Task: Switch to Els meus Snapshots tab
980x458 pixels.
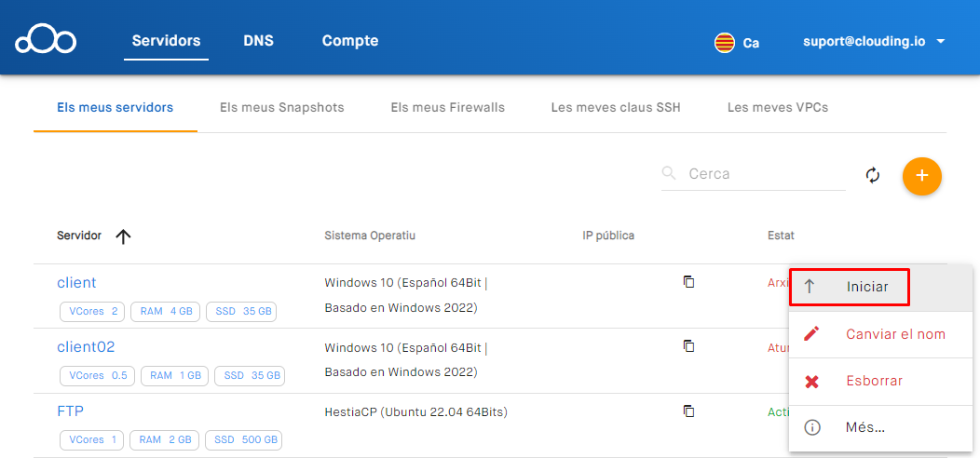Action: pos(282,107)
